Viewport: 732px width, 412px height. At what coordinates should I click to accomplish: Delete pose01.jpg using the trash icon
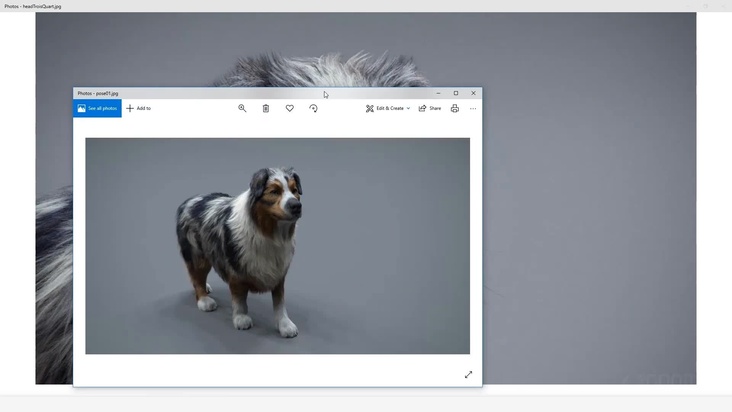pos(266,108)
